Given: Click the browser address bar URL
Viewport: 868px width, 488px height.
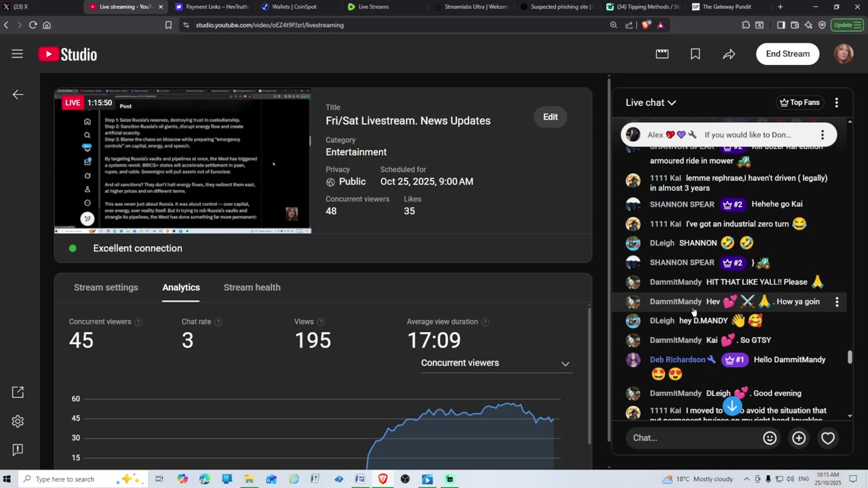Looking at the screenshot, I should click(x=270, y=25).
